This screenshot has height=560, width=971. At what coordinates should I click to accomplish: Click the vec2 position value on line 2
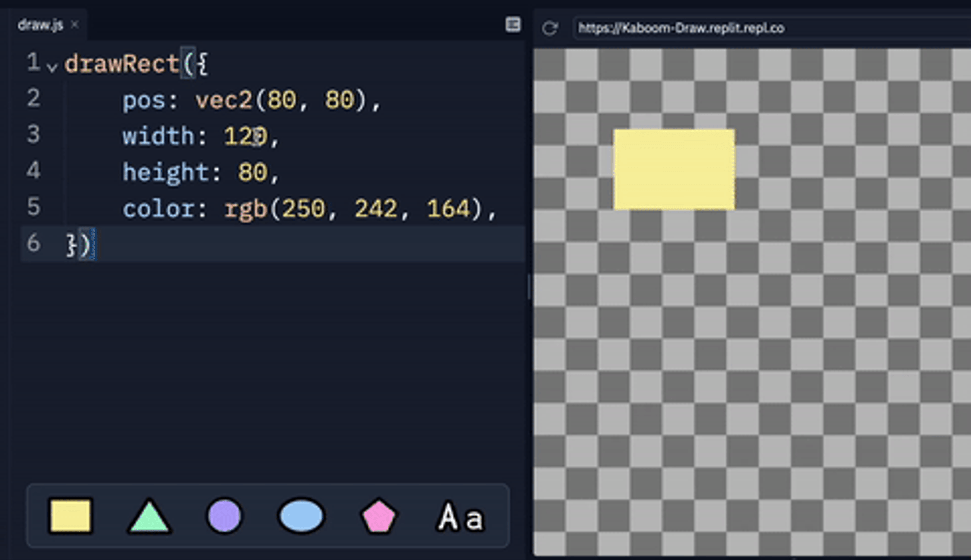tap(281, 100)
